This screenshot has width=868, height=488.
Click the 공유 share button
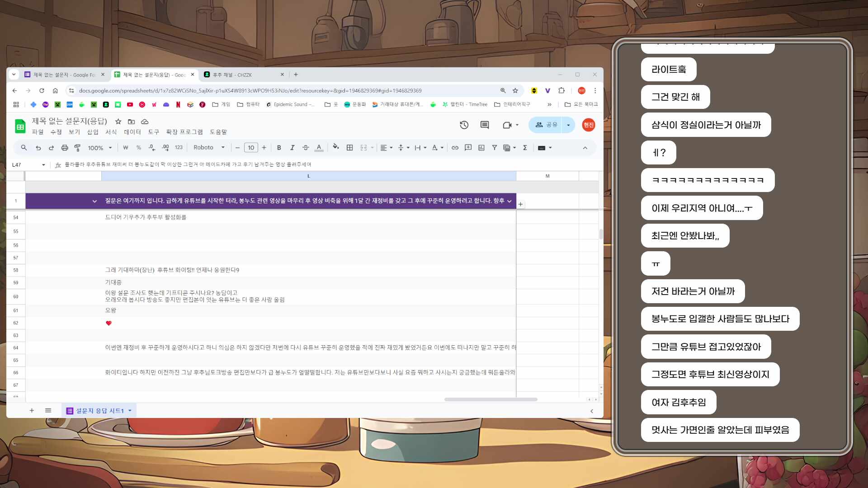pos(546,125)
